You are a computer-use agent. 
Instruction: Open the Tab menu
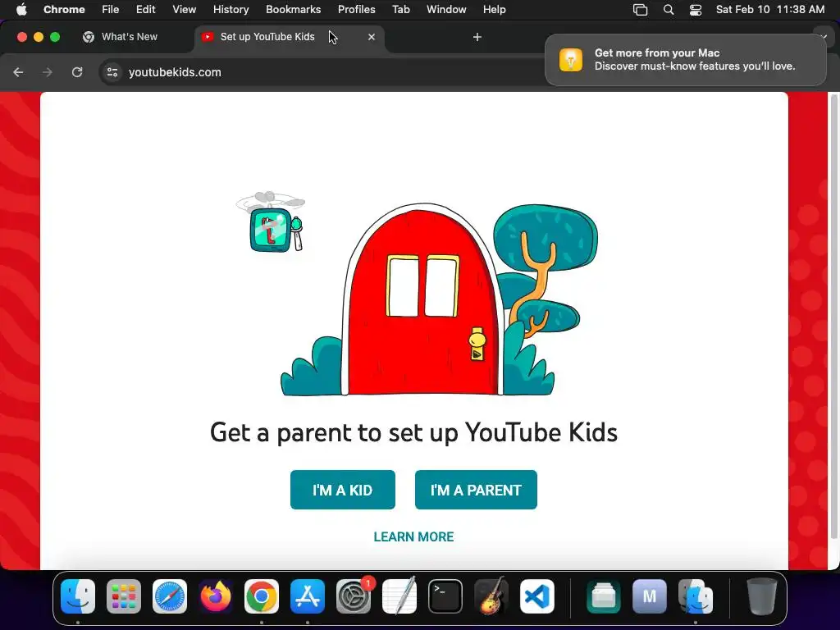pyautogui.click(x=400, y=9)
